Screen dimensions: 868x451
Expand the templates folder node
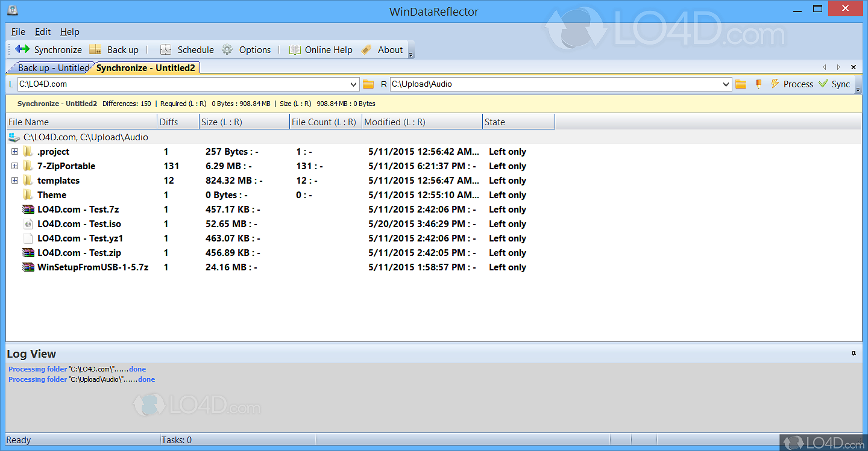pyautogui.click(x=14, y=180)
